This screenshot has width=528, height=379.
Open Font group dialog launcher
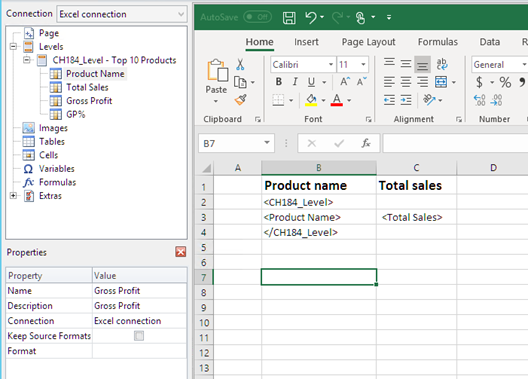(368, 119)
